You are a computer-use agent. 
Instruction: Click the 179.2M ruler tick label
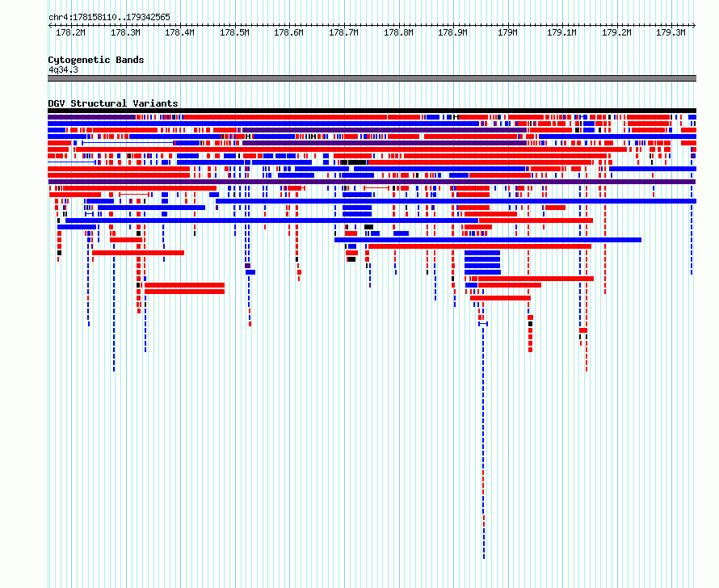pyautogui.click(x=616, y=32)
